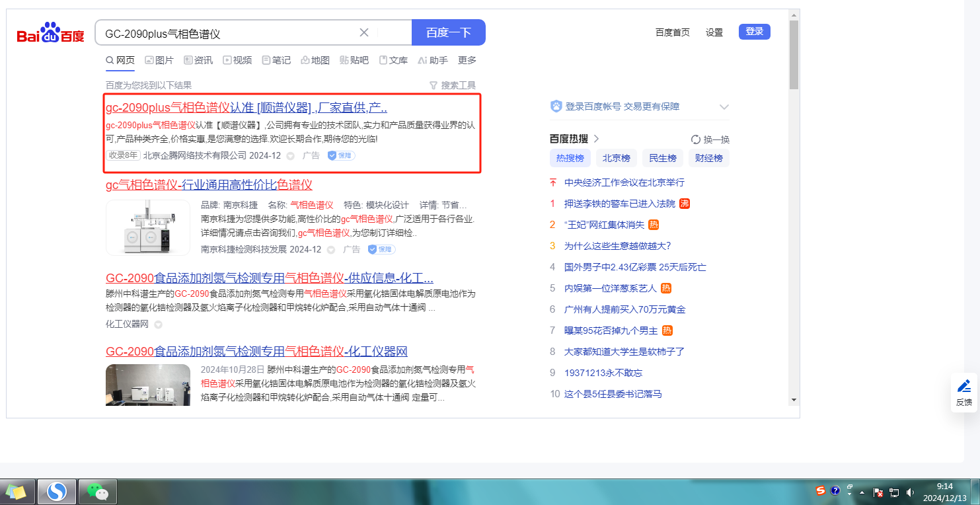Open the GC-2090 result ending 供应信息-化工...

pyautogui.click(x=270, y=278)
